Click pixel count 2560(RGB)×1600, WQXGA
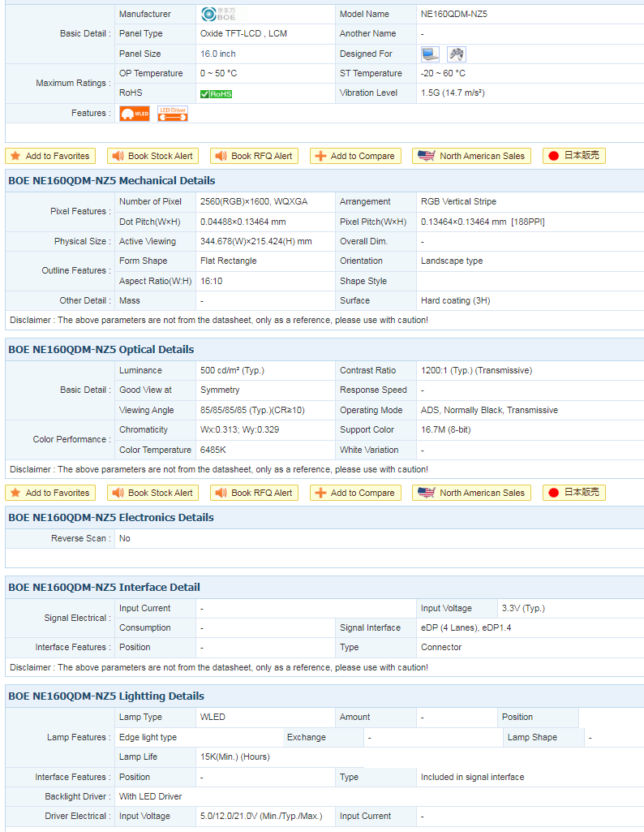 click(x=254, y=201)
